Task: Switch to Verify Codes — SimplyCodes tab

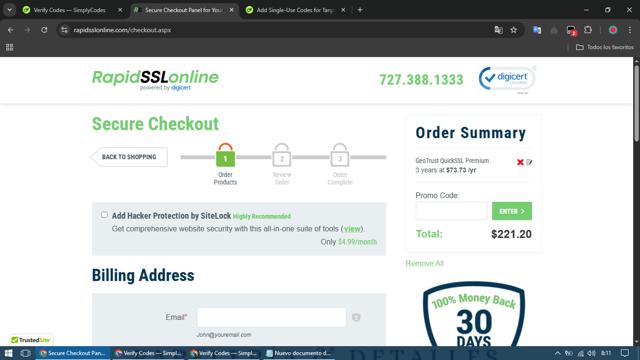Action: (x=69, y=10)
